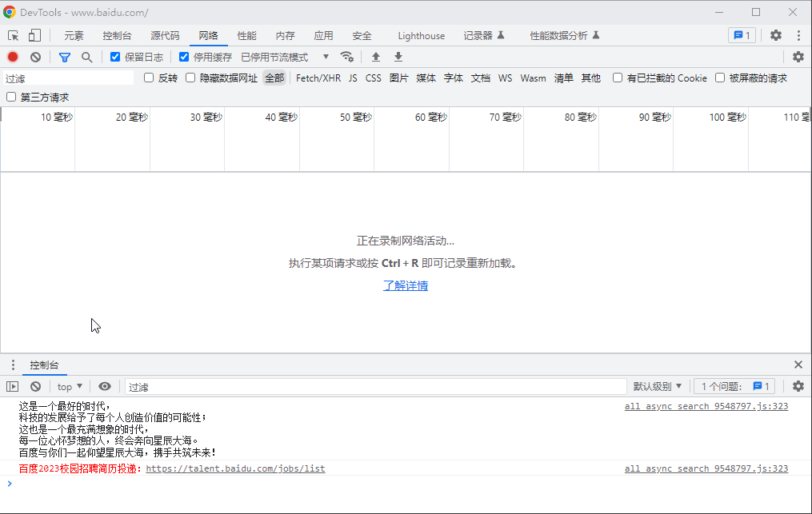Toggle the network filter funnel icon

65,57
